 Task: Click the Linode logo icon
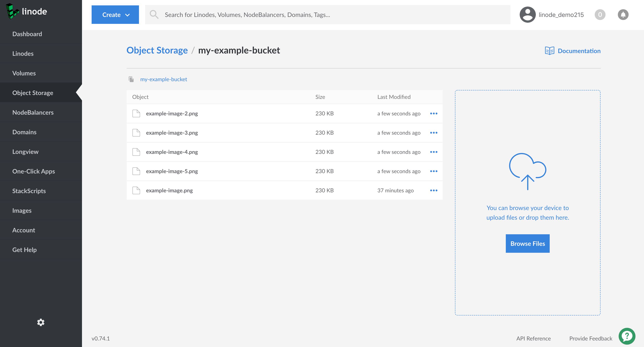12,11
